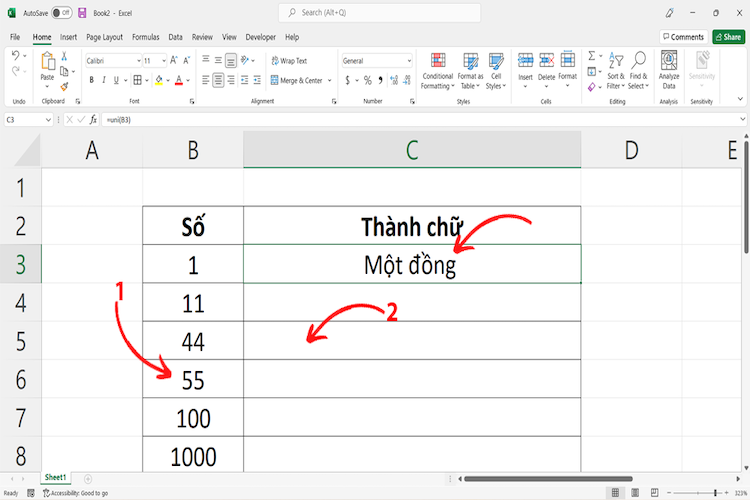Open the font name Calibri dropdown
Viewport: 750px width, 500px height.
click(x=139, y=61)
